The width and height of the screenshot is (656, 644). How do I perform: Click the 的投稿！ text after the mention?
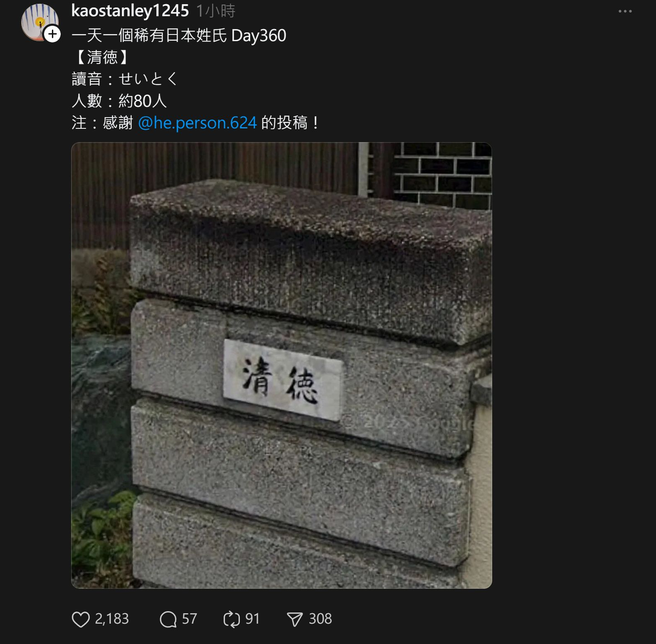tap(290, 123)
